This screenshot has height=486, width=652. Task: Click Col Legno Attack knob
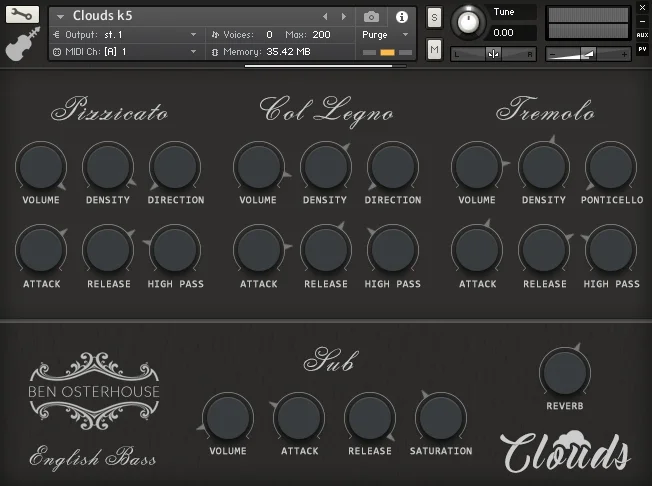pyautogui.click(x=259, y=250)
